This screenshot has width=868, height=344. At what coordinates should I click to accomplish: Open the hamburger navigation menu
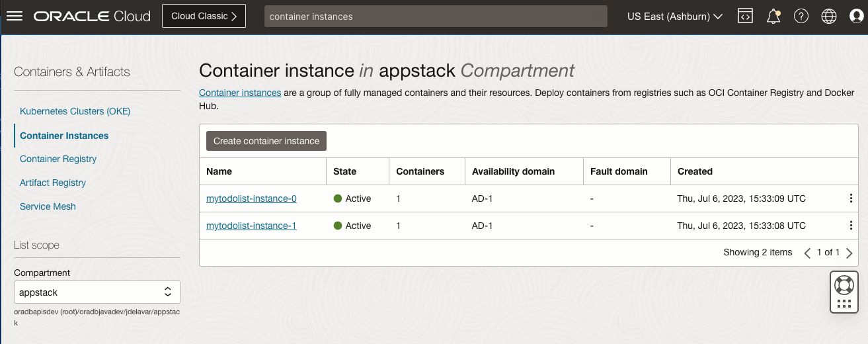(15, 16)
